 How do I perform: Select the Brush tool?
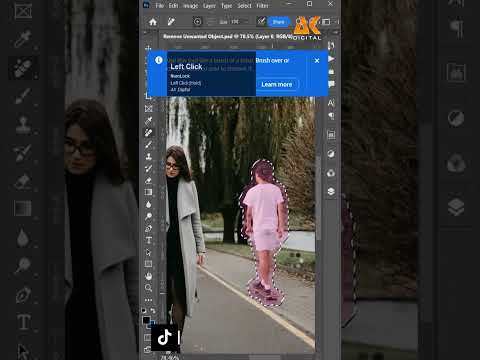(x=149, y=145)
